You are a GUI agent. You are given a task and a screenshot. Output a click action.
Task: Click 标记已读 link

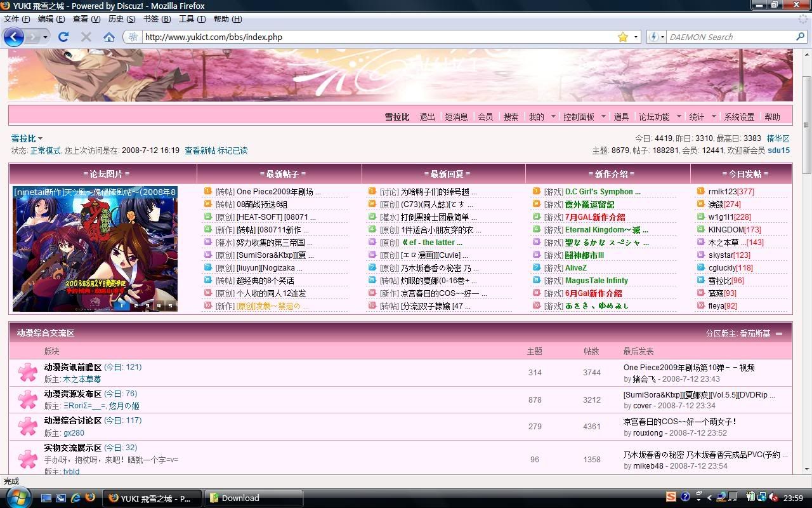coord(233,151)
